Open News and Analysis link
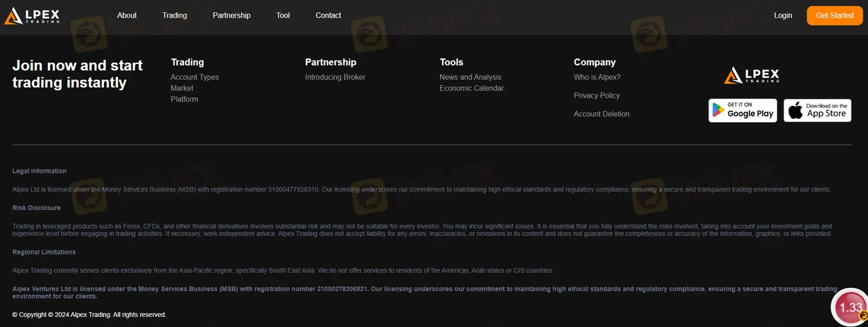 pos(470,77)
